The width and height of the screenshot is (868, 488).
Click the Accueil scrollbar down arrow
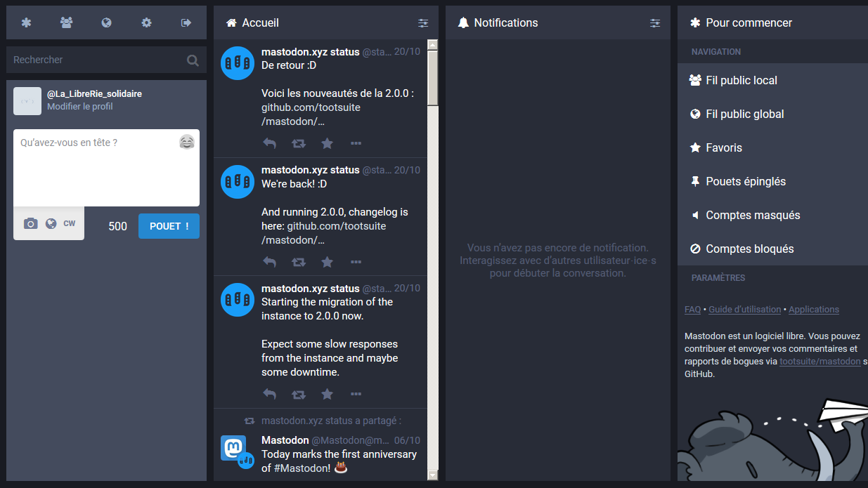pyautogui.click(x=432, y=475)
